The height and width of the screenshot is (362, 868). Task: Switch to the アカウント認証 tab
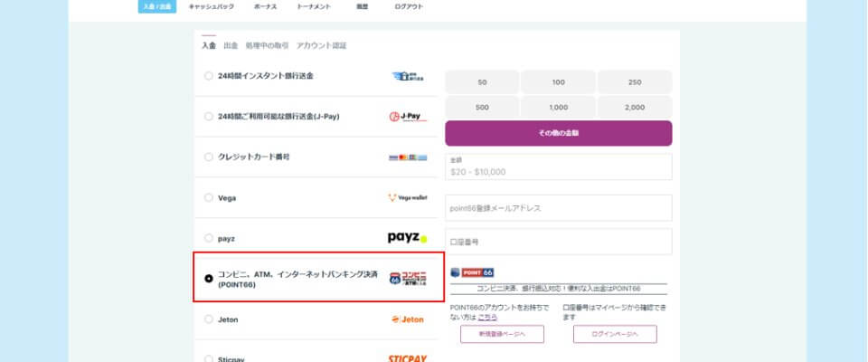pos(322,45)
